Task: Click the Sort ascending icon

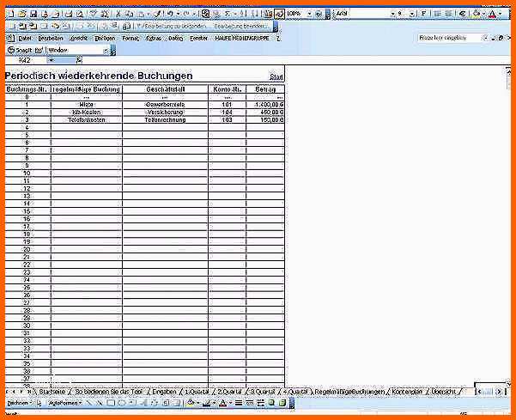Action: [x=242, y=14]
